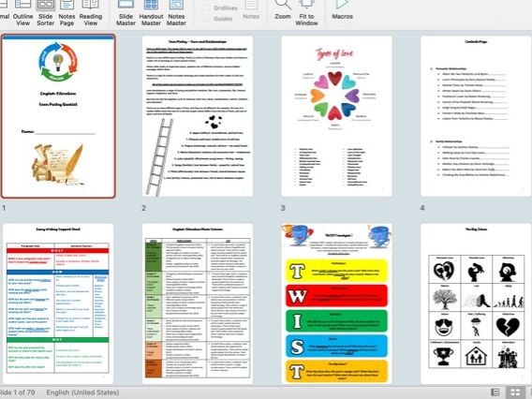Open the Notes Master
The height and width of the screenshot is (399, 532).
[176, 13]
